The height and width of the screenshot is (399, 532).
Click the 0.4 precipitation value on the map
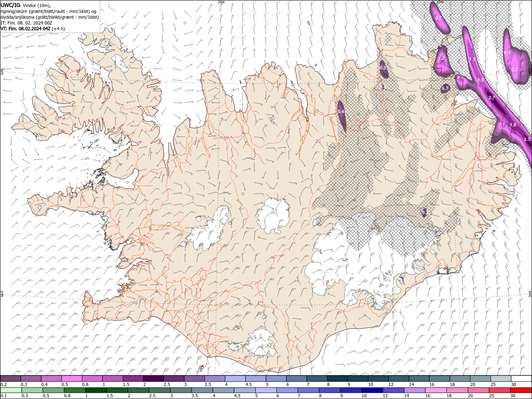point(341,111)
